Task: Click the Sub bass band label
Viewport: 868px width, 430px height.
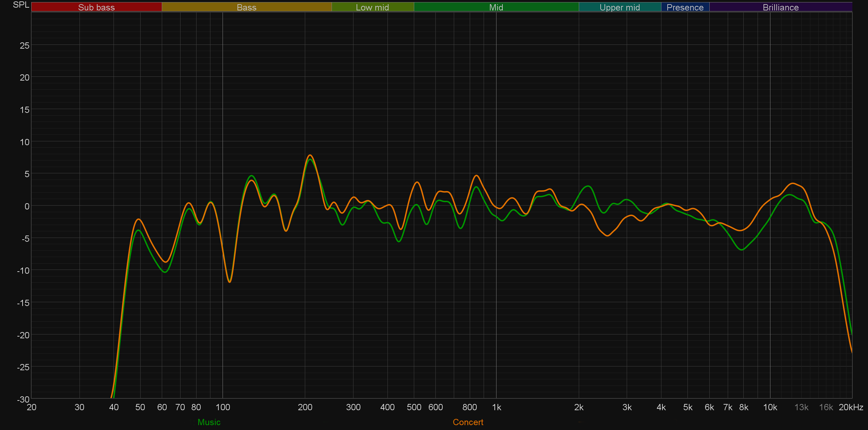Action: coord(96,7)
